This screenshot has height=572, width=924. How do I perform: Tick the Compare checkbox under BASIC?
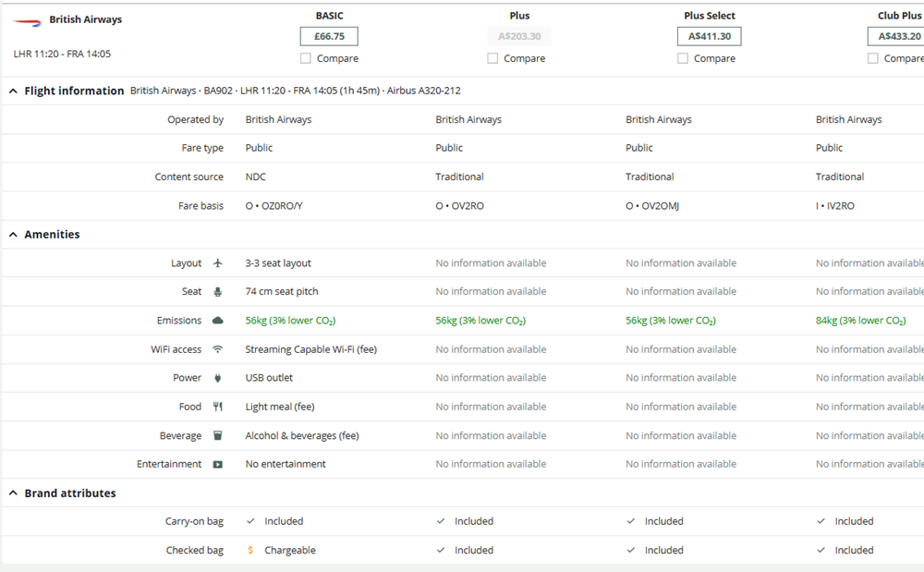point(306,58)
